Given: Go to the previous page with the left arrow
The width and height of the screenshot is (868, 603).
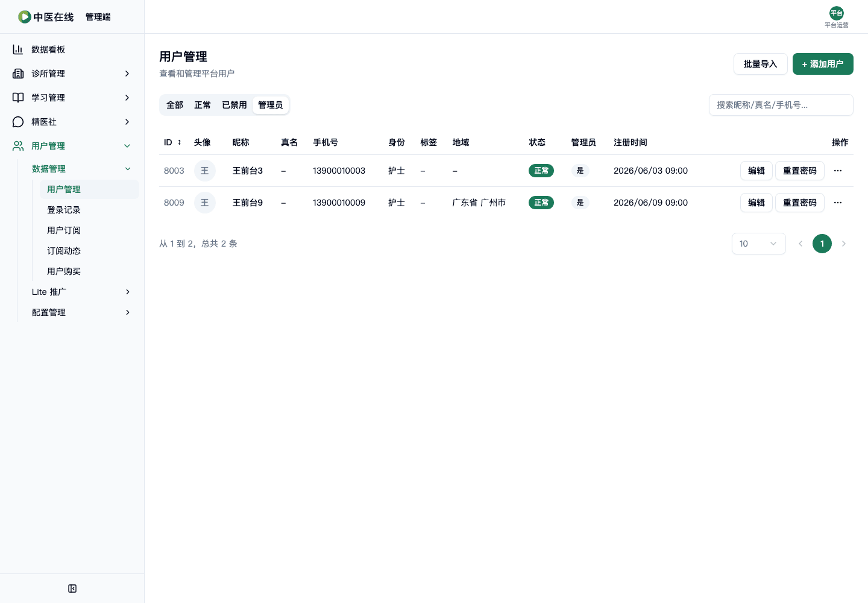Looking at the screenshot, I should pos(800,244).
